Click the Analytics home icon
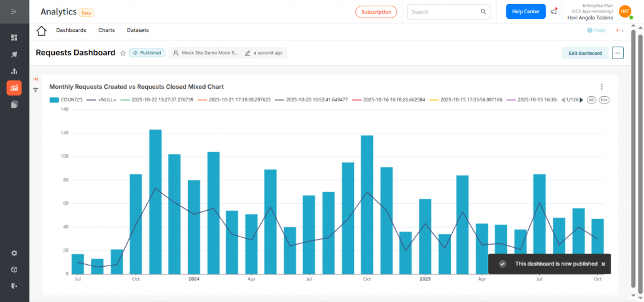 pos(42,31)
